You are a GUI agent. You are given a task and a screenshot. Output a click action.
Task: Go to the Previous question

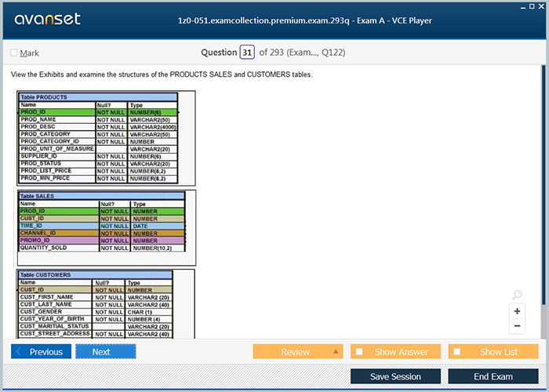41,351
